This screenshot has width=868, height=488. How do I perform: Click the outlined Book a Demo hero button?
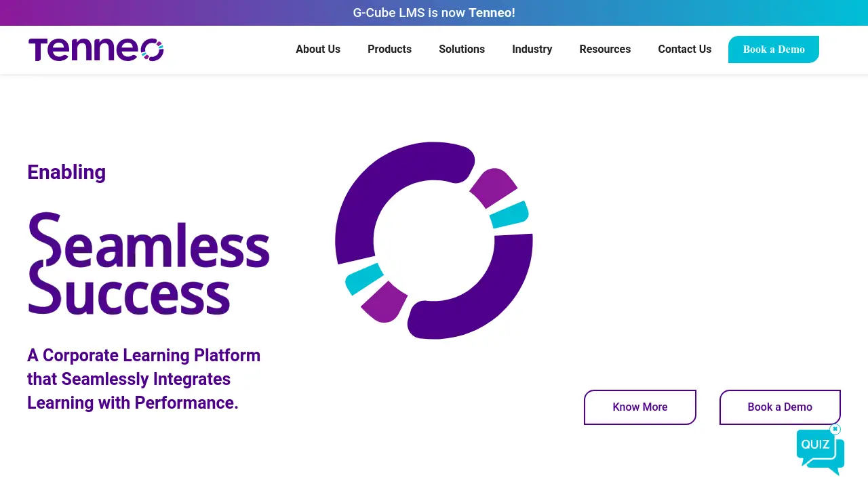[780, 407]
